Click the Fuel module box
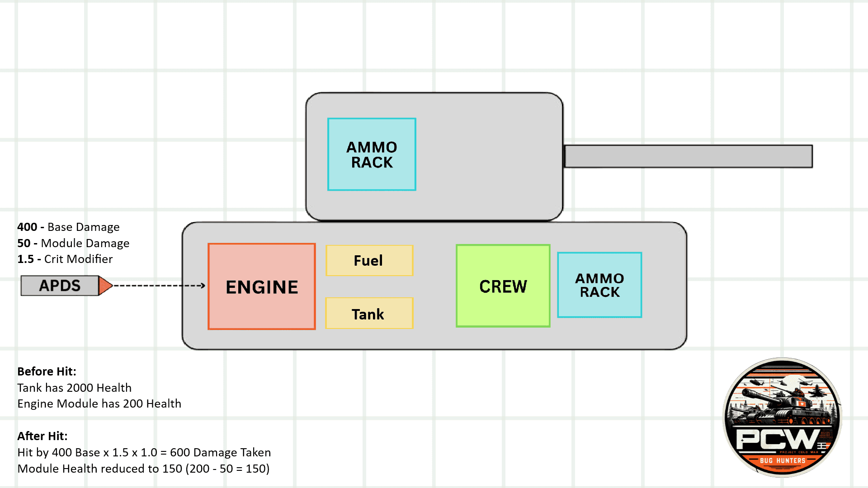Image resolution: width=868 pixels, height=488 pixels. (x=369, y=260)
